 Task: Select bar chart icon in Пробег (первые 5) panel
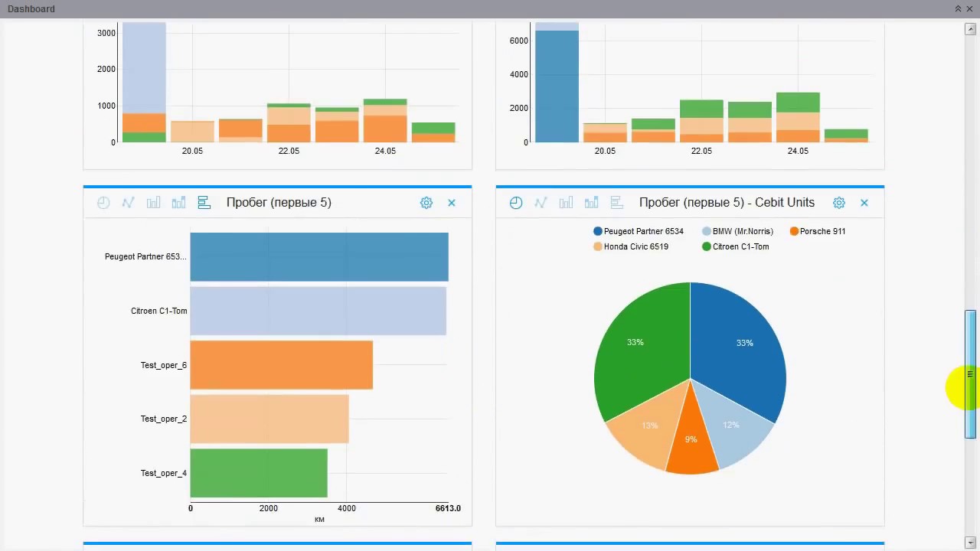154,203
